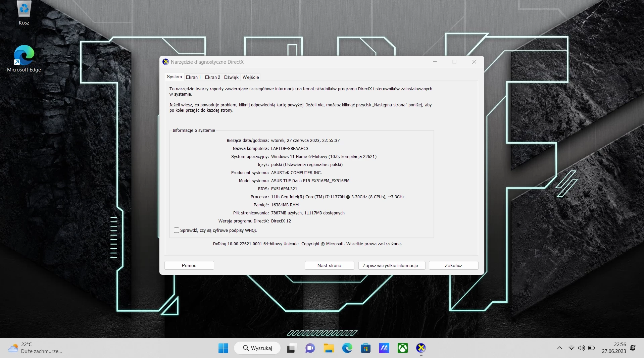Switch to the Dźwięk tab
644x358 pixels.
(x=231, y=77)
